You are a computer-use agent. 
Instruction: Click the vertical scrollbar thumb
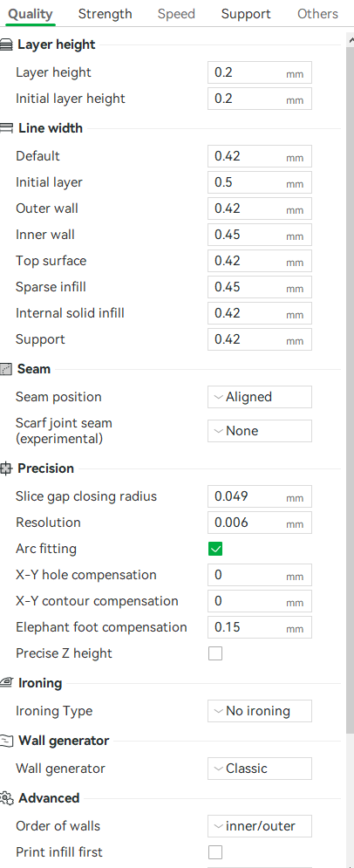[351, 390]
